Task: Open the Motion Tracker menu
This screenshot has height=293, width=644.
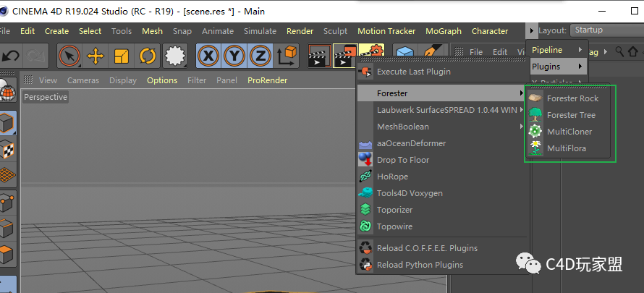Action: (x=386, y=31)
